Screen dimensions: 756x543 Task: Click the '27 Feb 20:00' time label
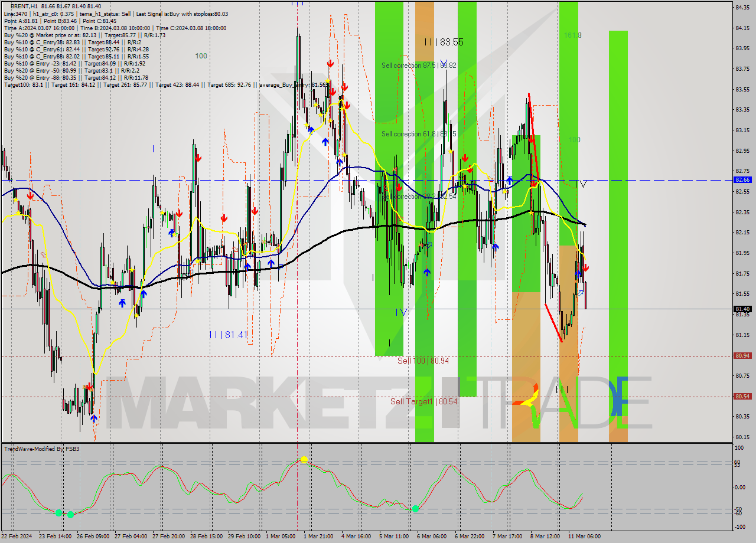click(x=169, y=537)
